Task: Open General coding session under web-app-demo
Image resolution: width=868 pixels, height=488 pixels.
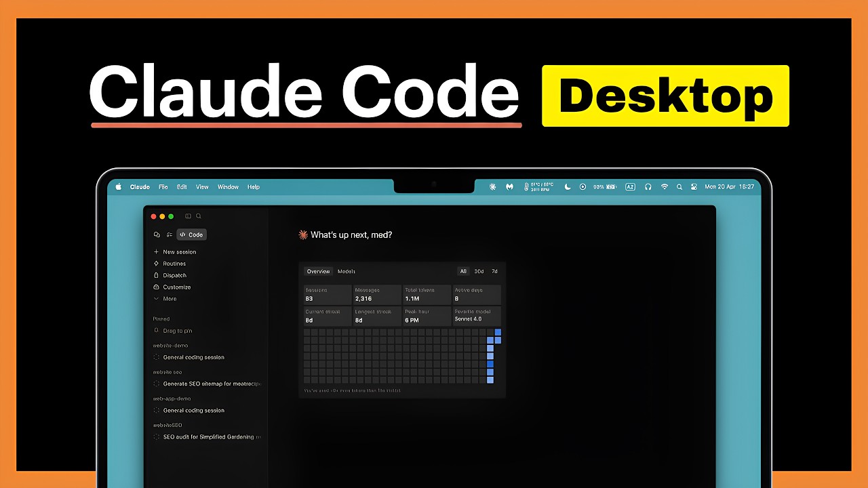Action: (189, 410)
